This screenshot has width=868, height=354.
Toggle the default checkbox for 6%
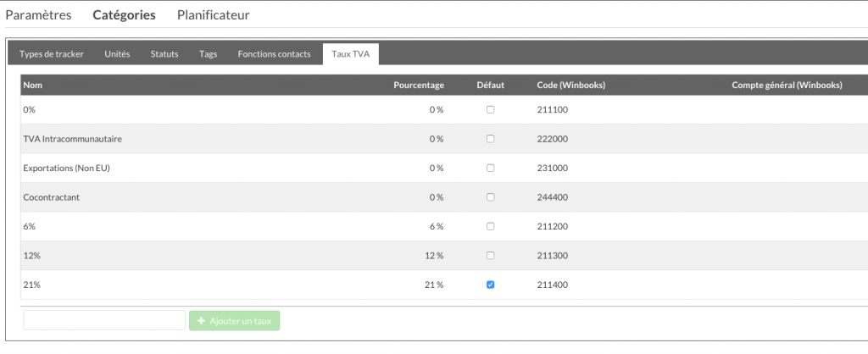(490, 226)
